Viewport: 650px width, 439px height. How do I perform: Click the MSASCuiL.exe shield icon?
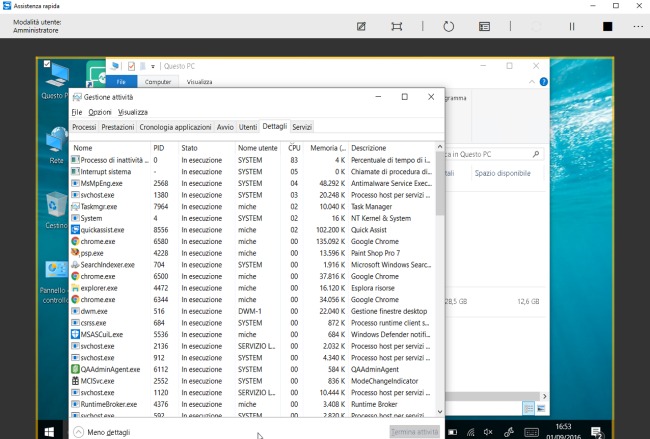click(75, 334)
